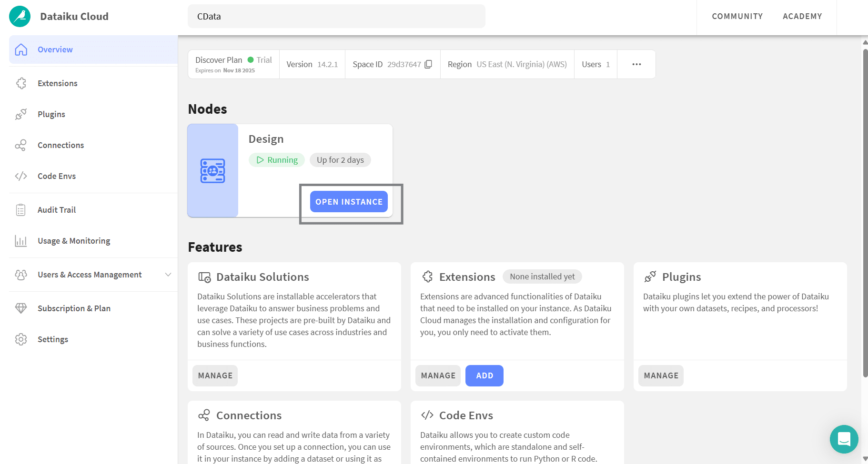Viewport: 868px width, 464px height.
Task: Open the three-dots more options menu
Action: [x=636, y=64]
